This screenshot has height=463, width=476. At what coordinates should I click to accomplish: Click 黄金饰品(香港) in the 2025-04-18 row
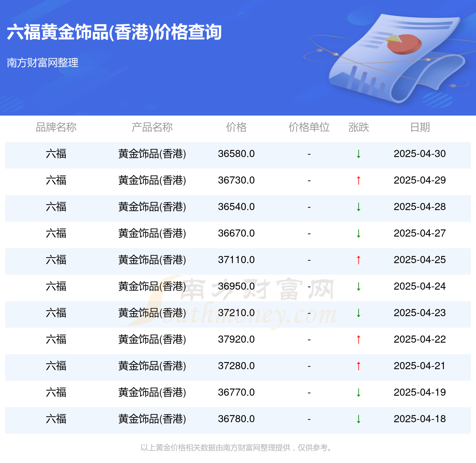coord(152,419)
